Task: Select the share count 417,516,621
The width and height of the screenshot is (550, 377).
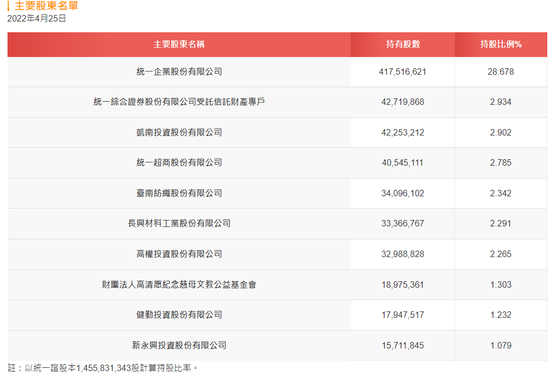Action: 403,72
